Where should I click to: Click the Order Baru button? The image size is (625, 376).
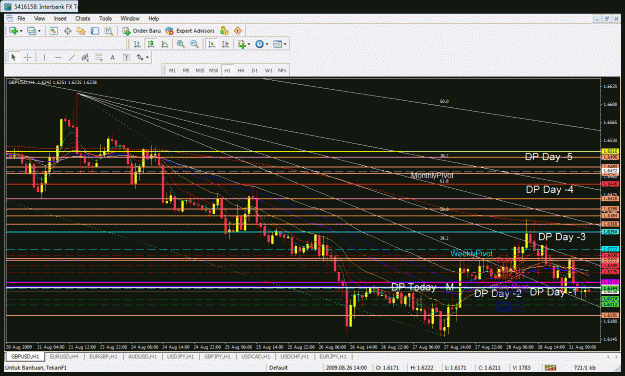coord(142,31)
